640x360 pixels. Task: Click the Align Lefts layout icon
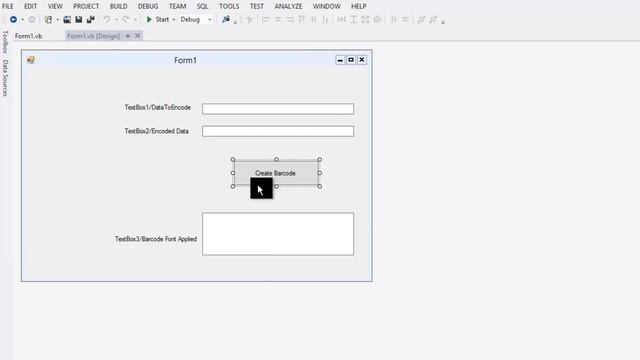266,19
